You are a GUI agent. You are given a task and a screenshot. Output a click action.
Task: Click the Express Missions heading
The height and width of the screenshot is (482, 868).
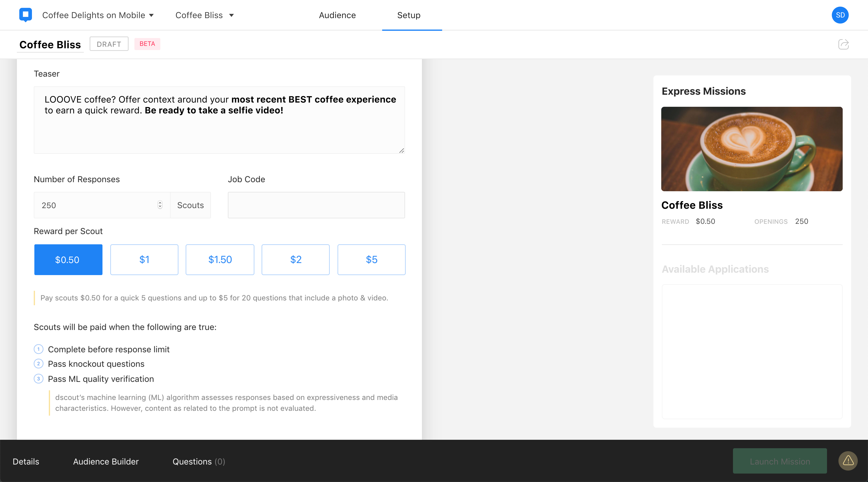click(x=704, y=91)
